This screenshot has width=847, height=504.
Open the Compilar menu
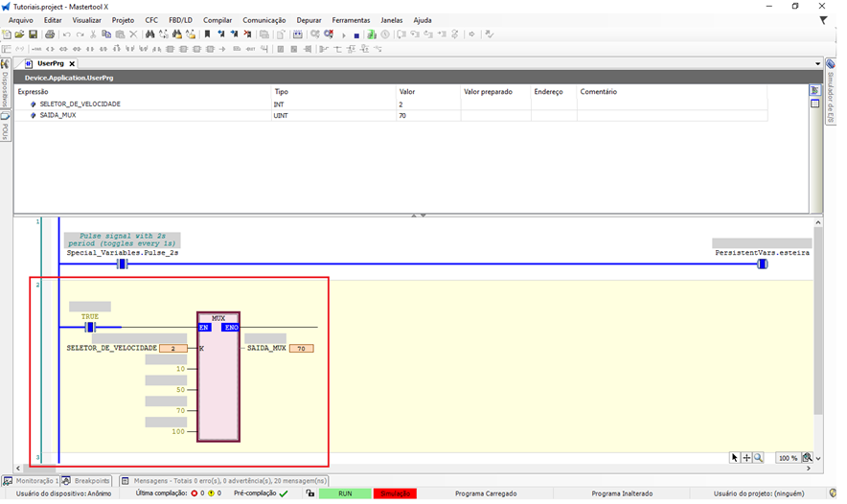point(217,20)
